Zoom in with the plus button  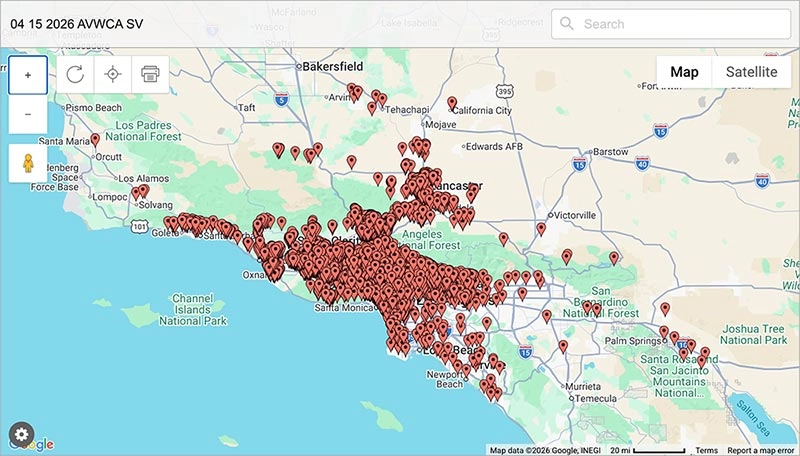[28, 75]
